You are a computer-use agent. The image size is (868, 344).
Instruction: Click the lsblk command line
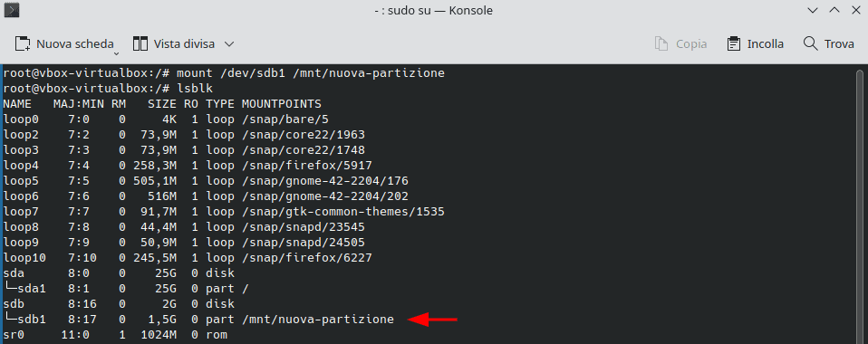click(x=108, y=89)
